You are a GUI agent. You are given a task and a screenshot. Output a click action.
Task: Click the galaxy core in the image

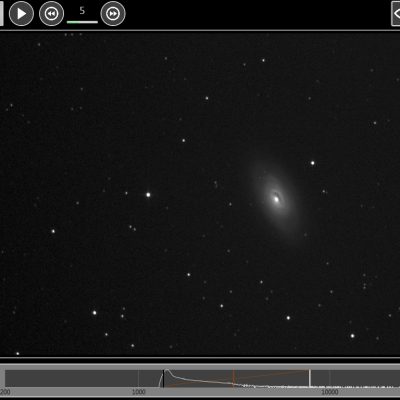tap(276, 199)
